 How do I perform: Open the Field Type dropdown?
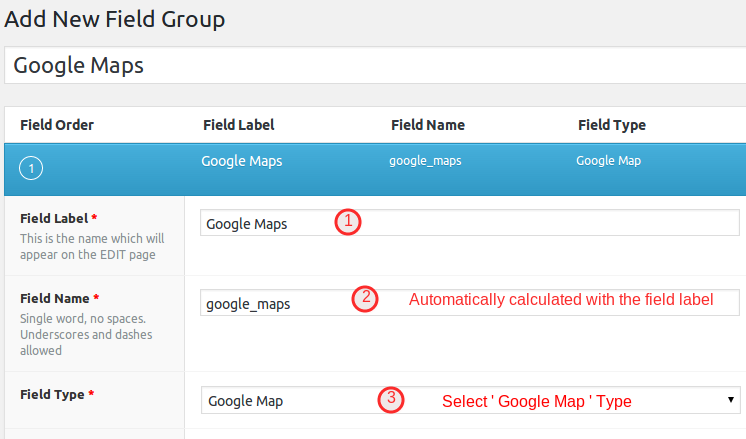471,400
